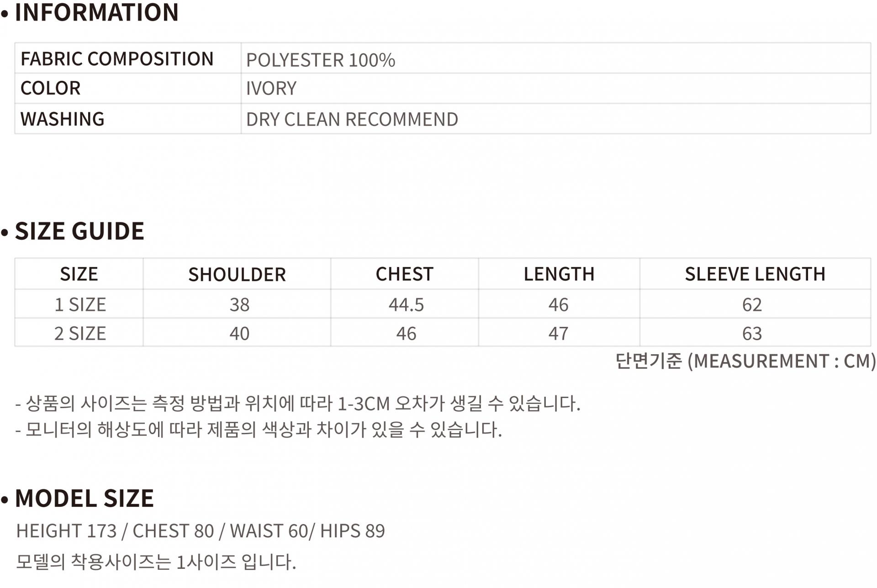Click the LENGTH column header
877x588 pixels.
[559, 274]
